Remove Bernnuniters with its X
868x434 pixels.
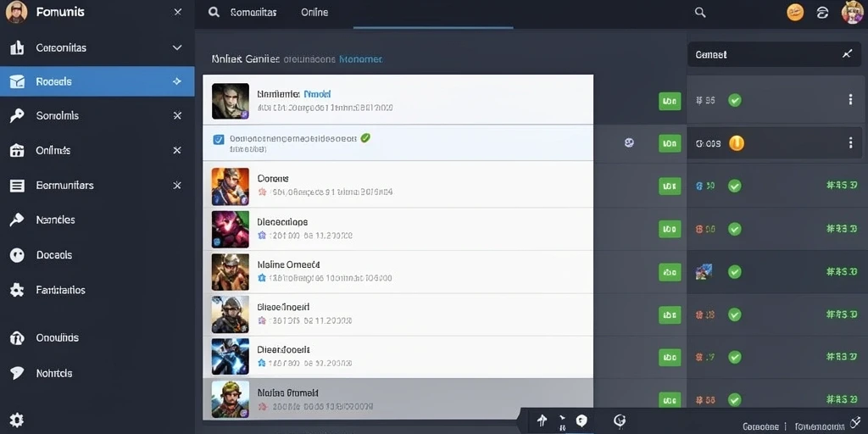click(177, 185)
